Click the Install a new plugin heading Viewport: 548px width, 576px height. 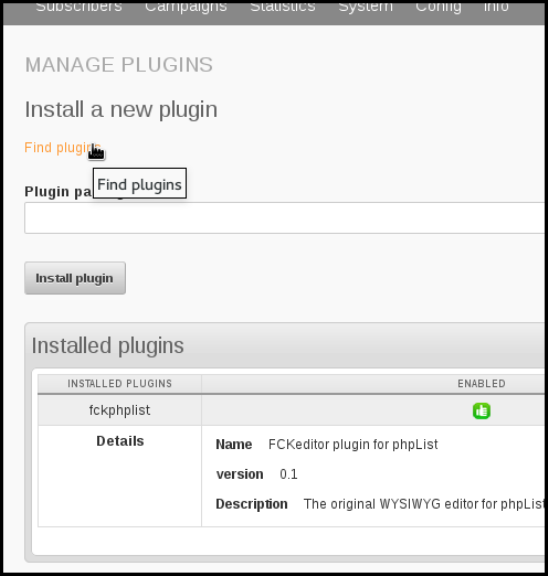pos(121,110)
